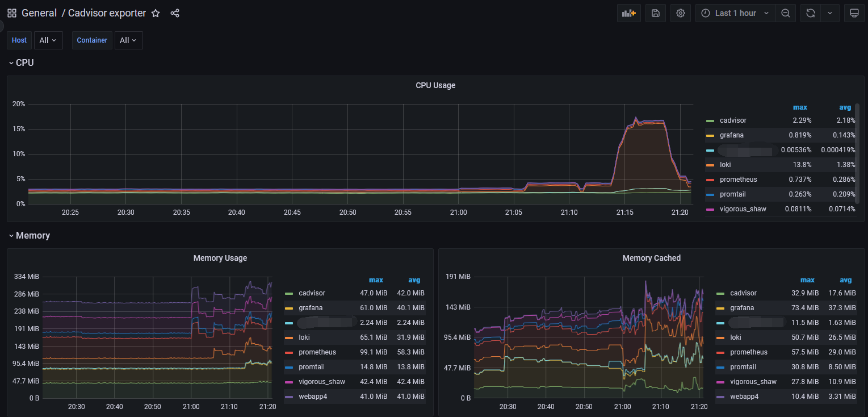The width and height of the screenshot is (868, 417).
Task: Open the Host All dropdown
Action: coord(48,40)
